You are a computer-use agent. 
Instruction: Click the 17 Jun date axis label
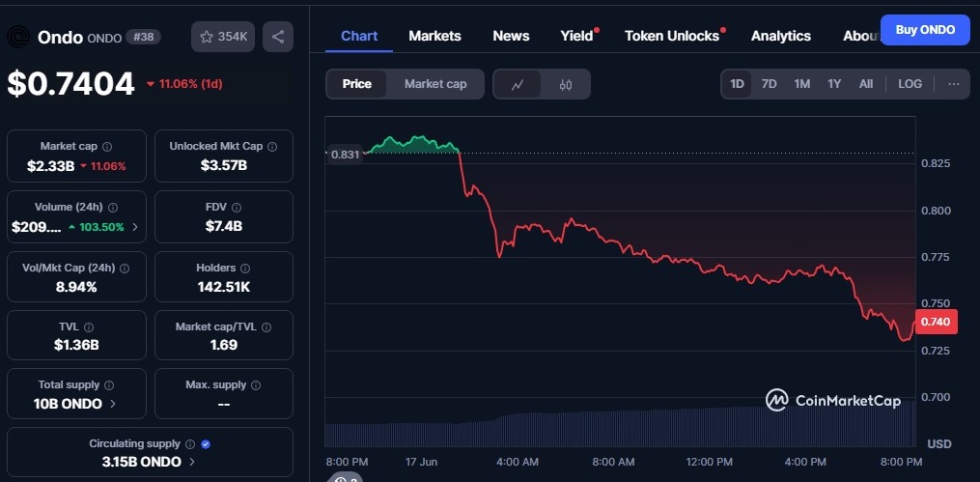point(421,462)
